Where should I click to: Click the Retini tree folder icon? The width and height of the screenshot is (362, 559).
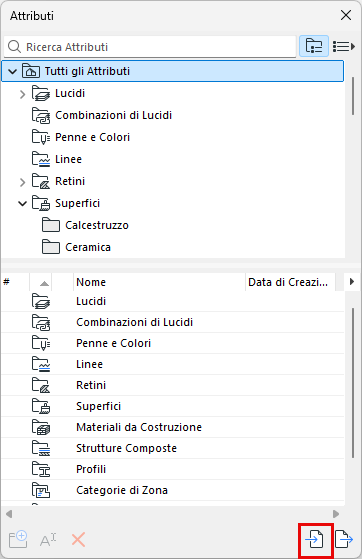tap(41, 181)
